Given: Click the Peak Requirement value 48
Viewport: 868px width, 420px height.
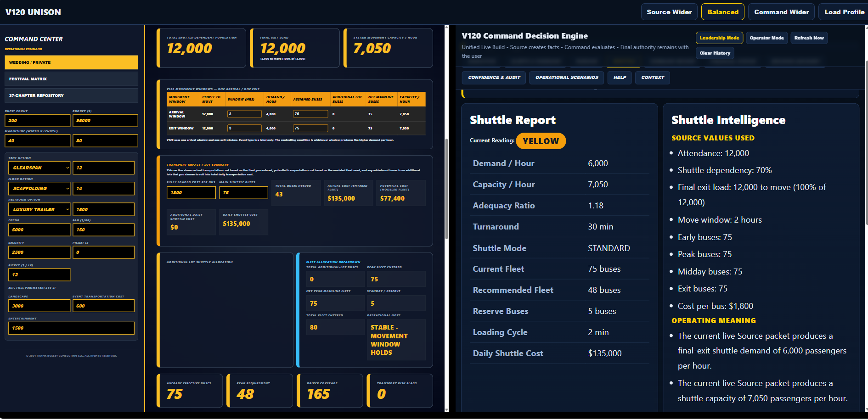Looking at the screenshot, I should point(245,394).
